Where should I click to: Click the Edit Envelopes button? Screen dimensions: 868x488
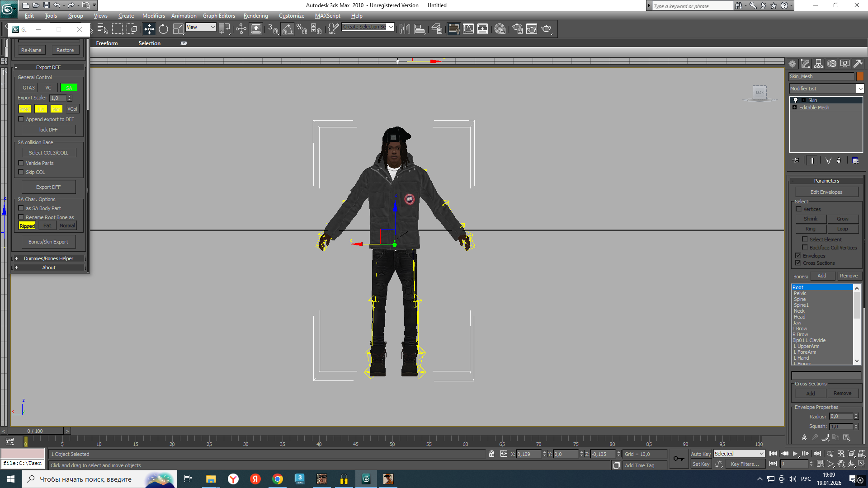826,192
